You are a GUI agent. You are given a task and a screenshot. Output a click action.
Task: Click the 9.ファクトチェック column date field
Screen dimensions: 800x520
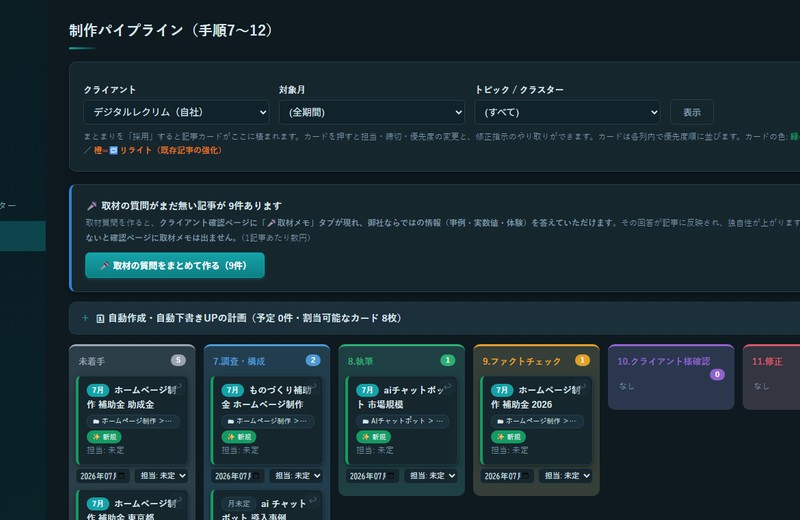(x=507, y=476)
